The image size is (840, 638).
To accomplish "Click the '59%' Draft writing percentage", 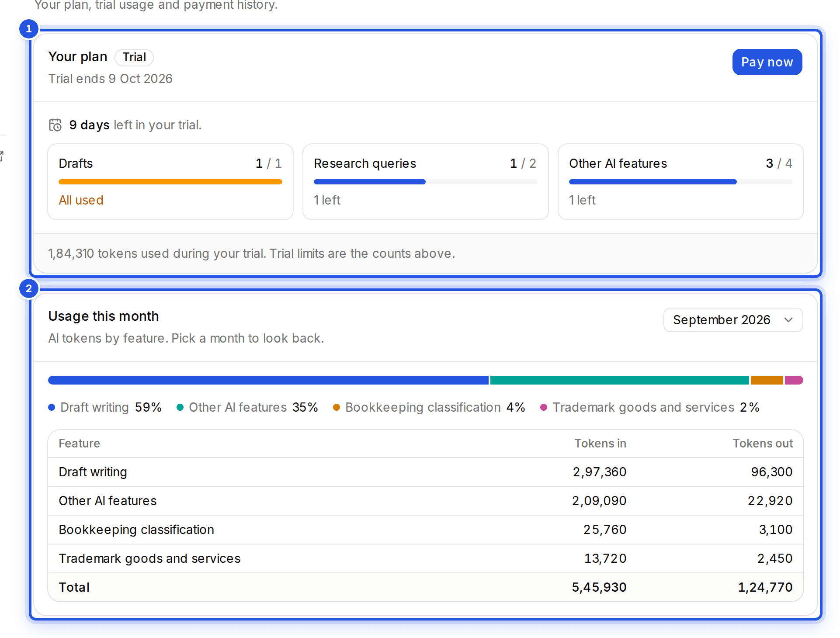I will [148, 407].
